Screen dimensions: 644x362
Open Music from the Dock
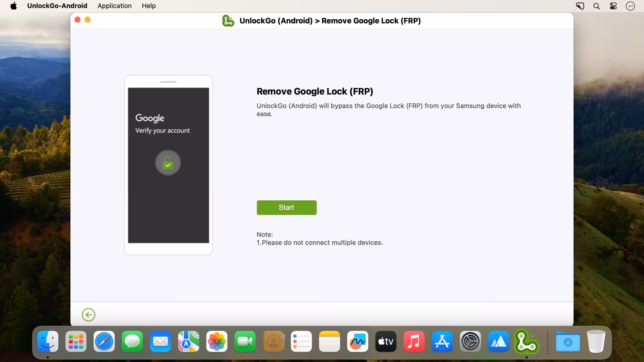coord(414,341)
